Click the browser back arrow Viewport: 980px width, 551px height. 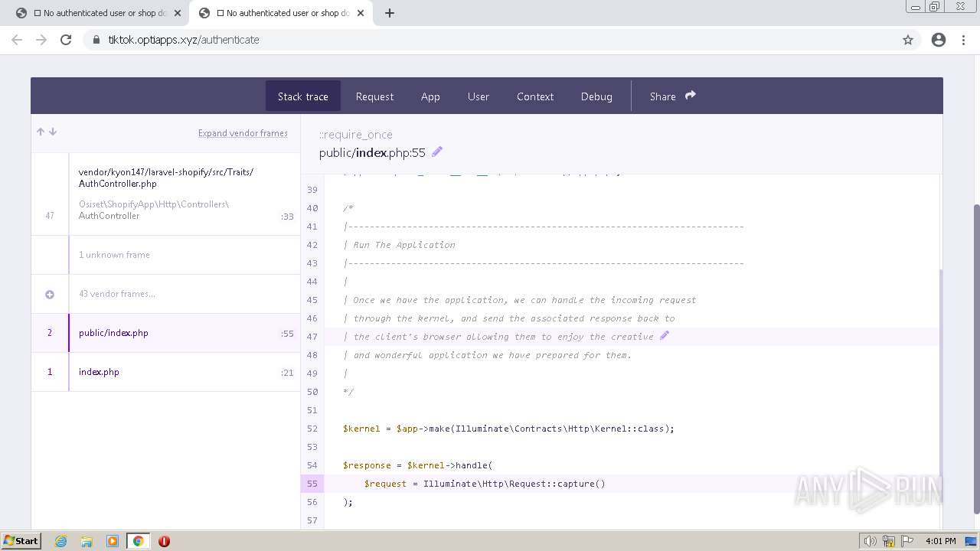[x=17, y=40]
